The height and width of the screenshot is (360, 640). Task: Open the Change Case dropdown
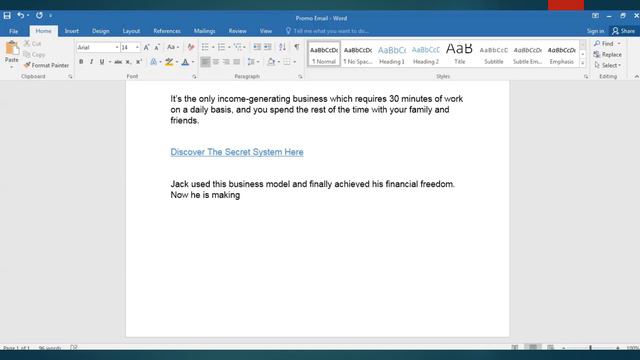(x=173, y=47)
